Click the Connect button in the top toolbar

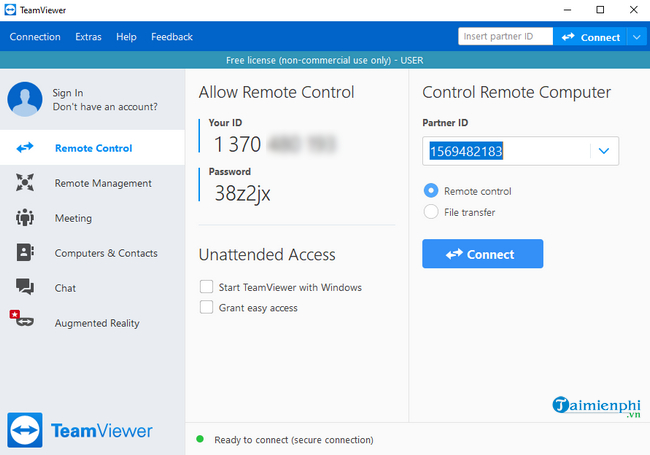(590, 37)
